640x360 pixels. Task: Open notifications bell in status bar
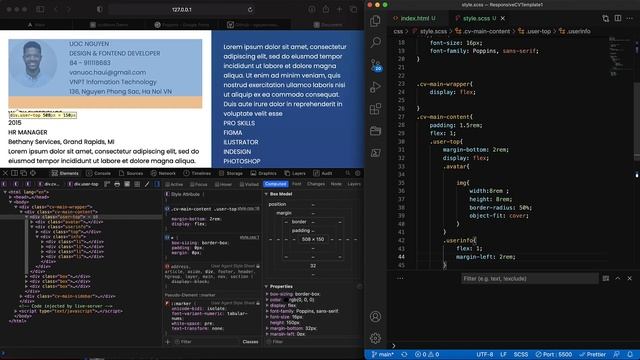pyautogui.click(x=630, y=355)
